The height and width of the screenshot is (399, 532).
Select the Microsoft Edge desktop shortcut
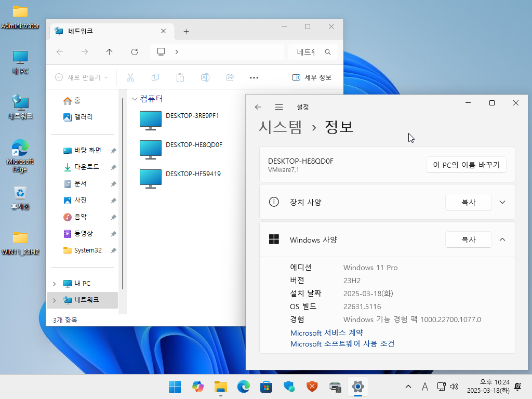pyautogui.click(x=20, y=156)
